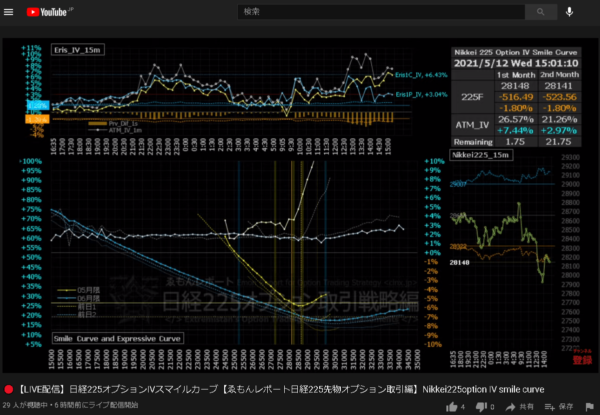
Task: Click the 1.75 remaining days value
Action: click(x=516, y=142)
